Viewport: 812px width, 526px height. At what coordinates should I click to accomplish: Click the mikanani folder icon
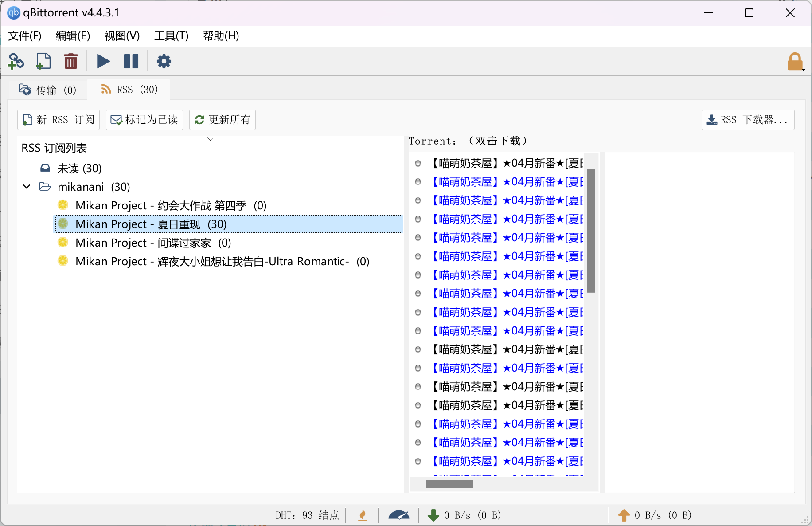point(45,187)
